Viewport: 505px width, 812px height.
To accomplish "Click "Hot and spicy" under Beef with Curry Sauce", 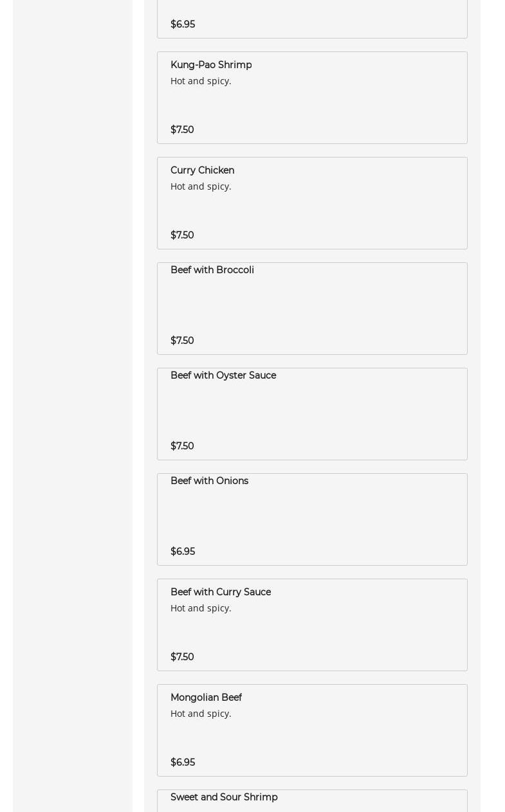I will click(x=201, y=608).
